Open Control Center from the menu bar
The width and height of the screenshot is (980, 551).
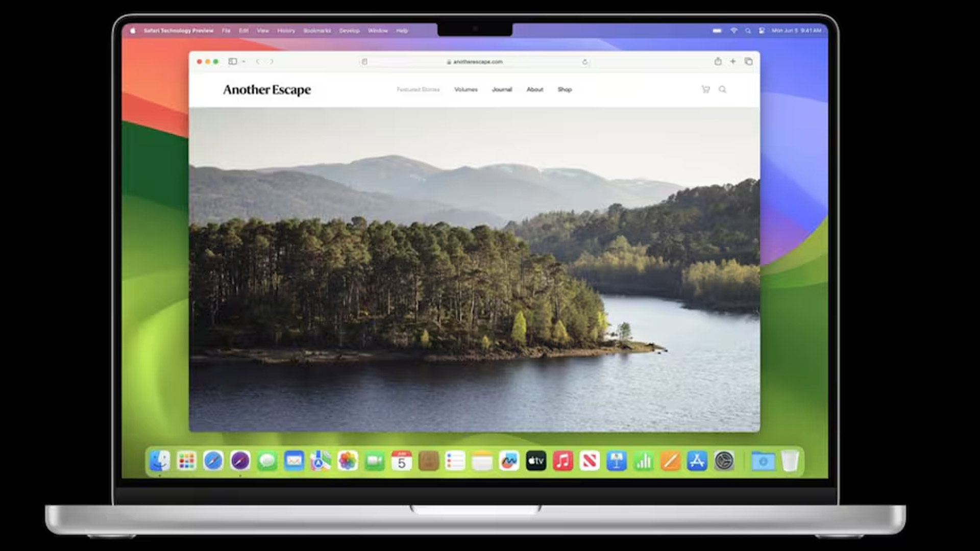tap(762, 31)
